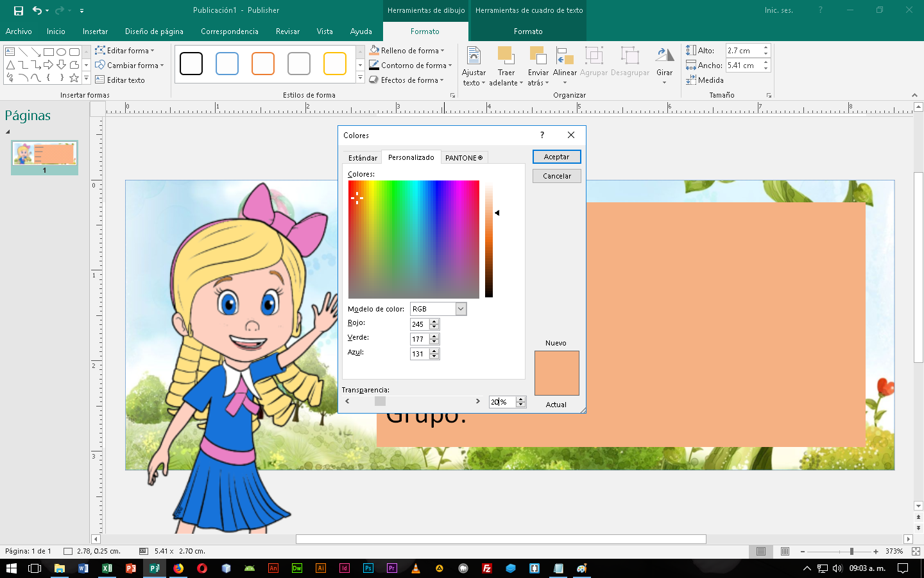Viewport: 924px width, 578px height.
Task: Switch to the Insertar ribbon tab
Action: pyautogui.click(x=95, y=31)
